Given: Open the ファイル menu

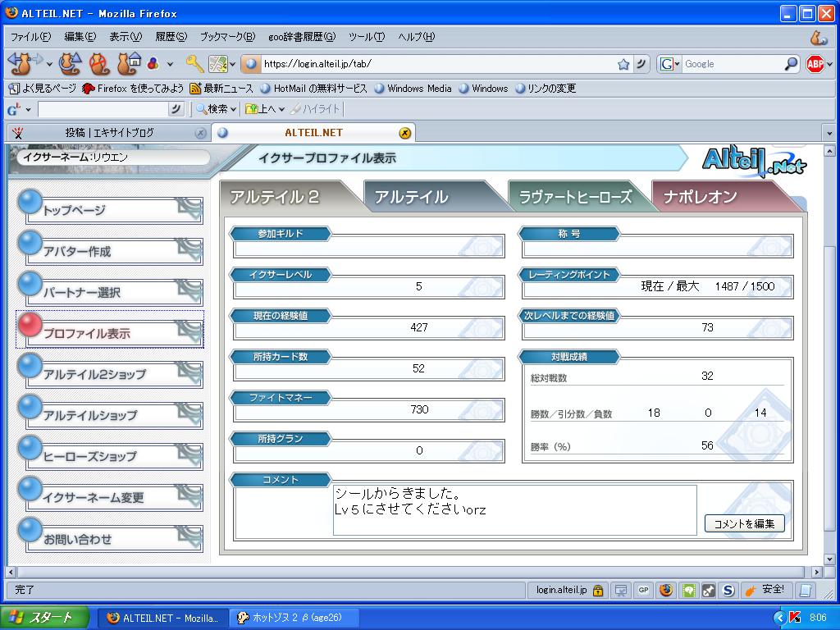Looking at the screenshot, I should click(x=30, y=36).
